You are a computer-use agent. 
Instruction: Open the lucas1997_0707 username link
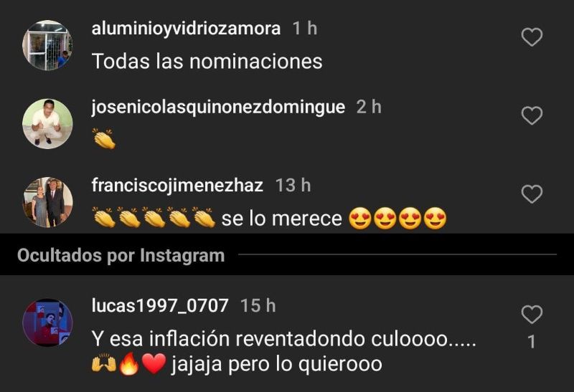pos(160,306)
